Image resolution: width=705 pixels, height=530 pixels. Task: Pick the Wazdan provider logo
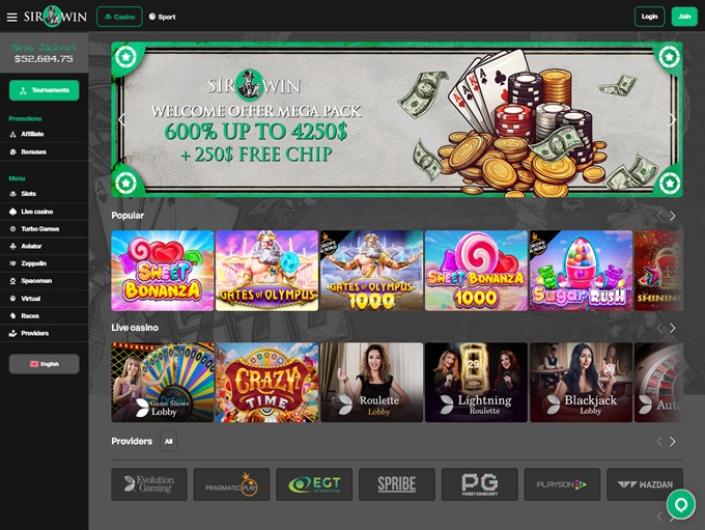645,484
